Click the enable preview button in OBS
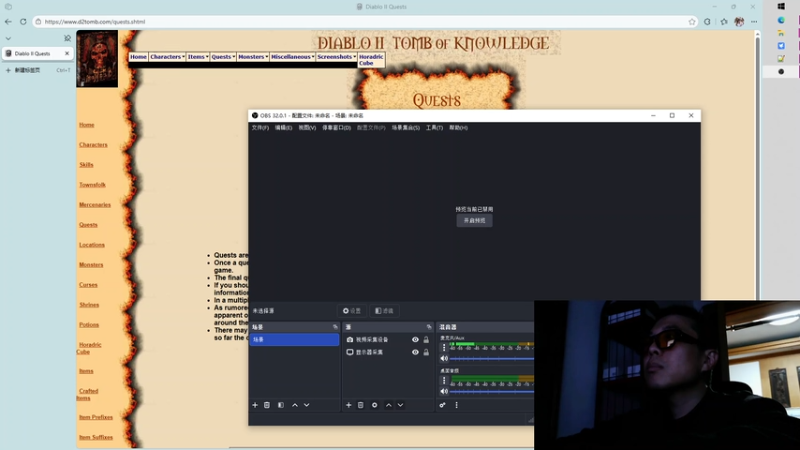Image resolution: width=800 pixels, height=450 pixels. [474, 220]
